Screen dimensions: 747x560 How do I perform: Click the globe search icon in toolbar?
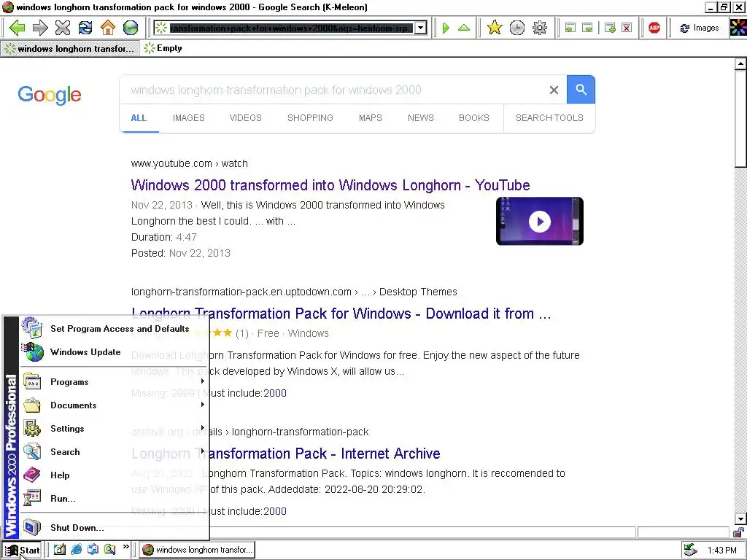[131, 28]
